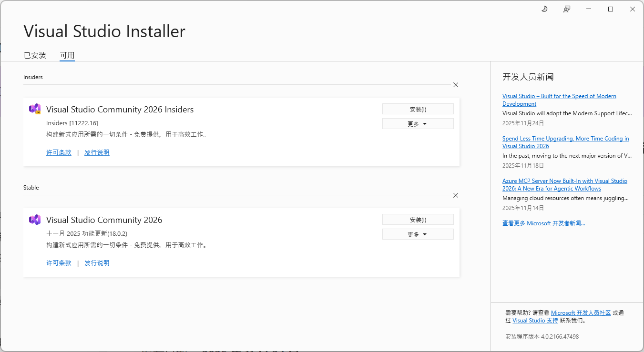Viewport: 644px width, 352px height.
Task: Select the 可用 tab
Action: tap(67, 55)
